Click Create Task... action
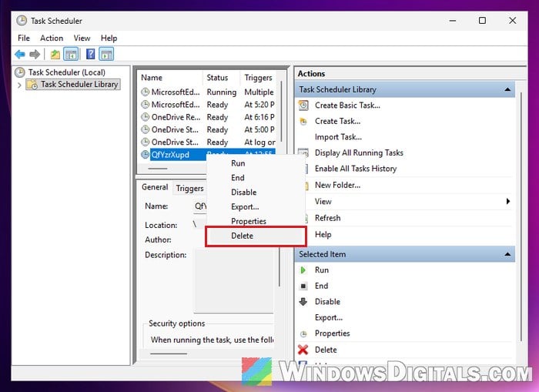This screenshot has width=539, height=392. (337, 121)
